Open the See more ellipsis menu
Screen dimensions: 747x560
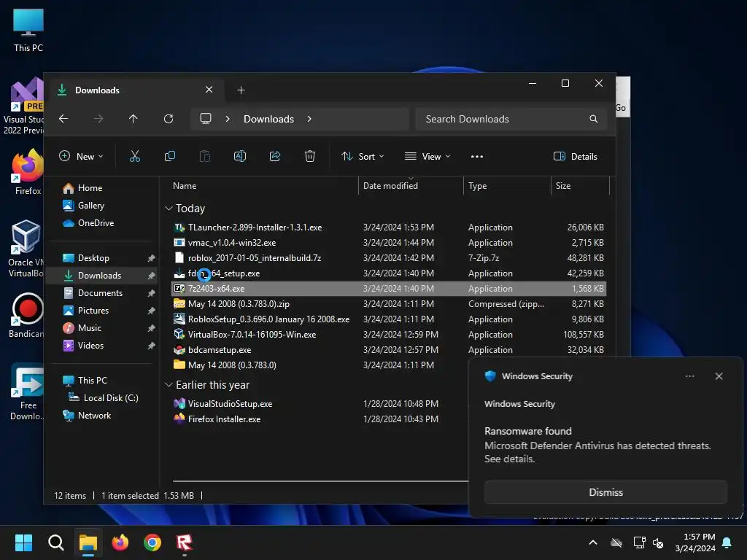pos(477,156)
